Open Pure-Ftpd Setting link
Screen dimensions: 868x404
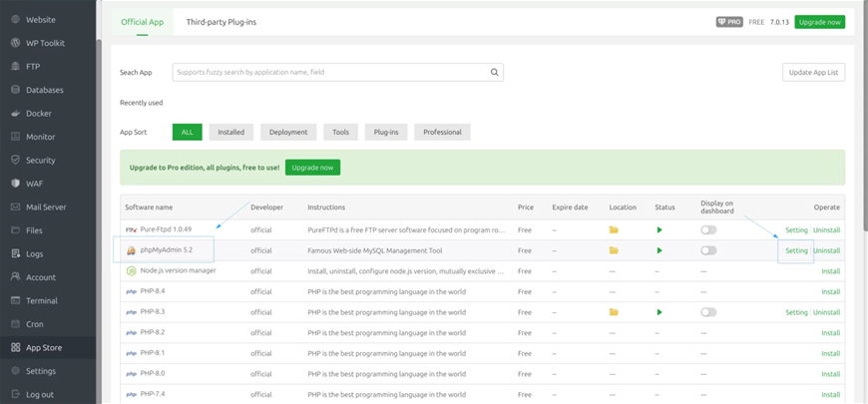click(x=796, y=229)
